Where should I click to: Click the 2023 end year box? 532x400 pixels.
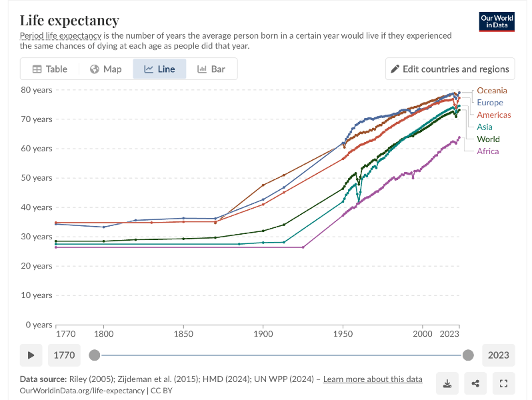coord(498,355)
